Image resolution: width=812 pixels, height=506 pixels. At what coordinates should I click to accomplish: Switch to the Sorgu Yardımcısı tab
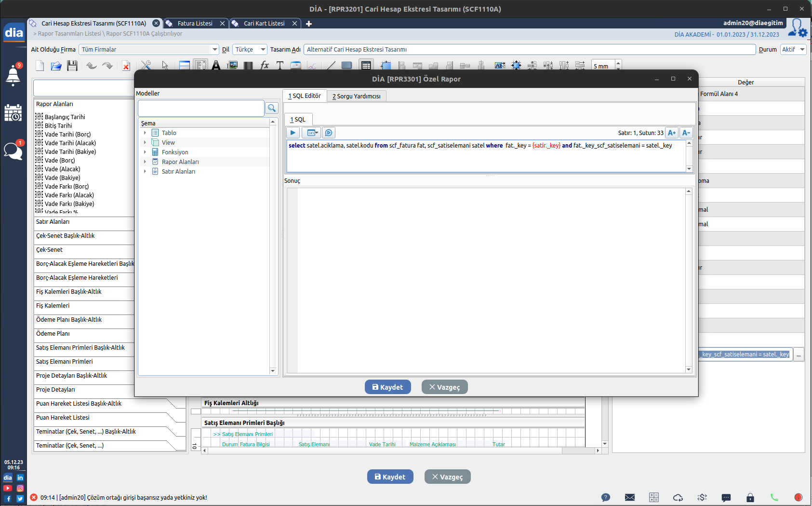[x=357, y=96]
